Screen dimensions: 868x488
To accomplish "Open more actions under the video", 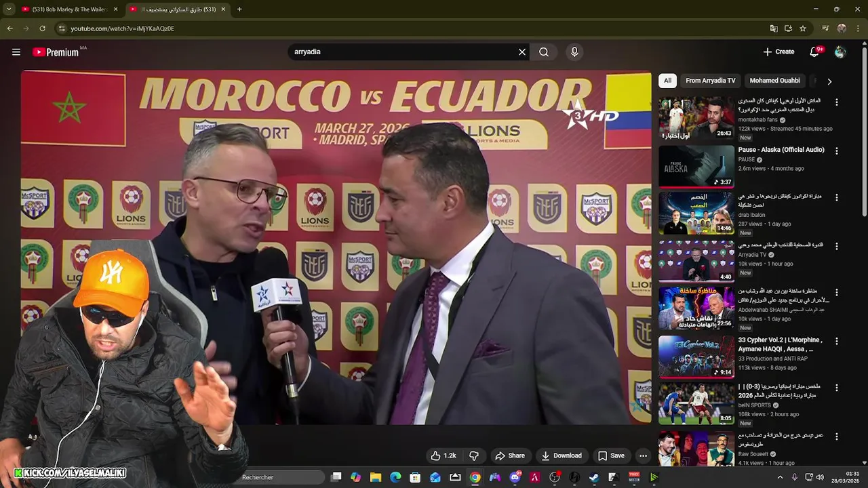I will [643, 455].
